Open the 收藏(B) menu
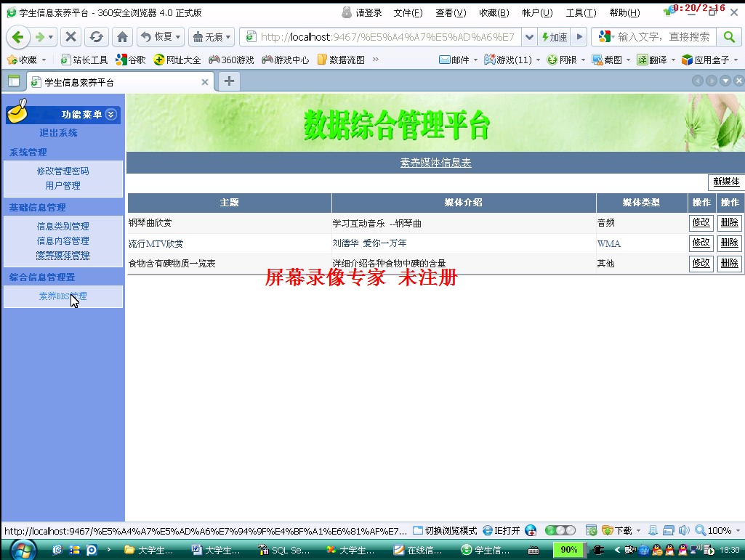The width and height of the screenshot is (745, 560). click(x=494, y=13)
